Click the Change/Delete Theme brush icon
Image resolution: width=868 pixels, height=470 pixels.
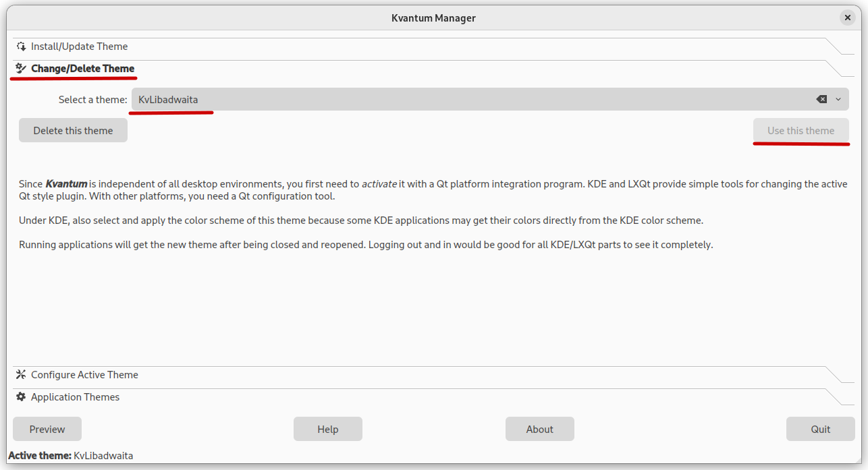[x=21, y=68]
